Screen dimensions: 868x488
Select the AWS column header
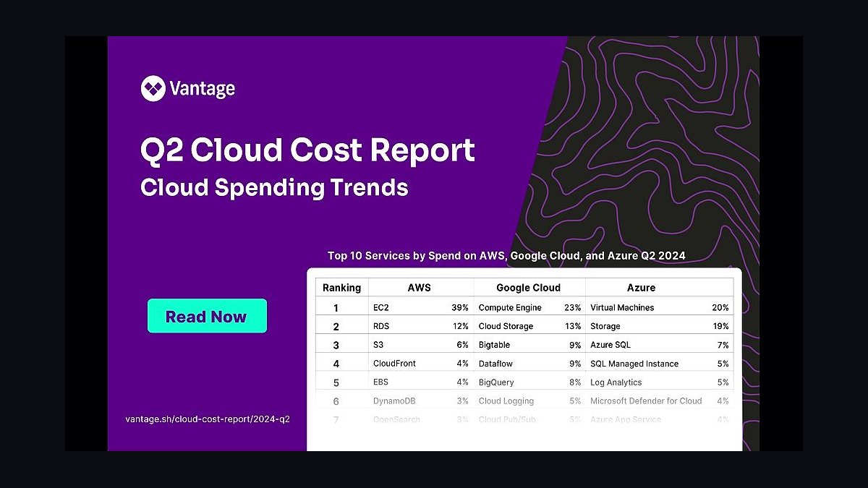pyautogui.click(x=420, y=288)
